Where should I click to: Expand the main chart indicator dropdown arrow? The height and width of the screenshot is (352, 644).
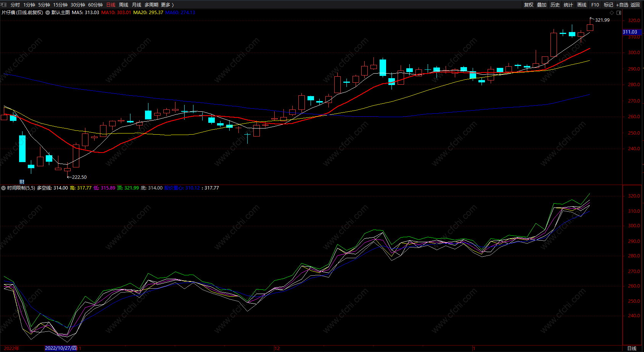click(48, 13)
